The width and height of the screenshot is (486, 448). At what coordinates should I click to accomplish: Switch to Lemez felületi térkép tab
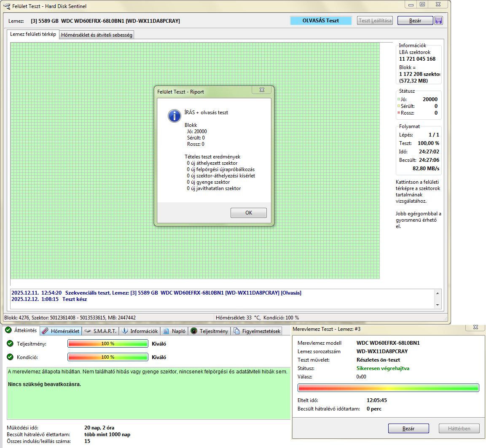(33, 34)
